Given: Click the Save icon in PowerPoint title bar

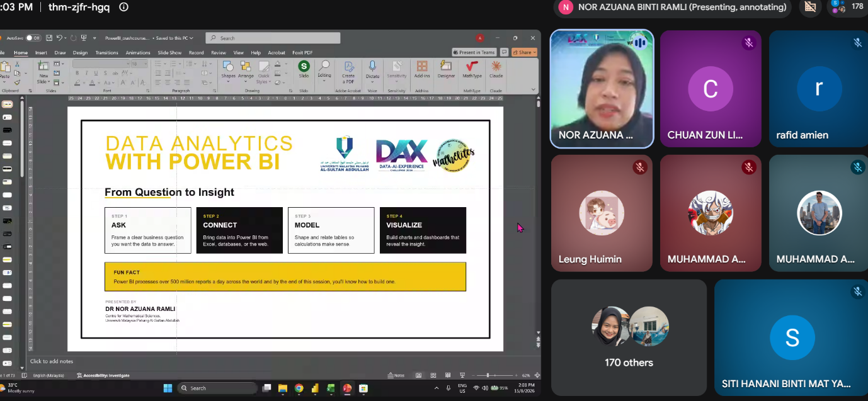Looking at the screenshot, I should pos(49,38).
